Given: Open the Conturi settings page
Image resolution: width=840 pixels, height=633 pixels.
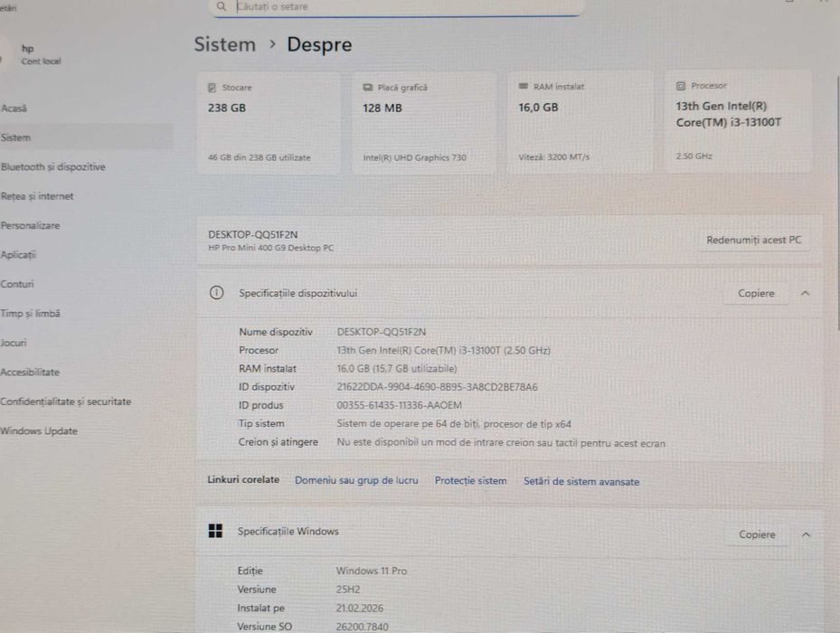Looking at the screenshot, I should (x=17, y=284).
